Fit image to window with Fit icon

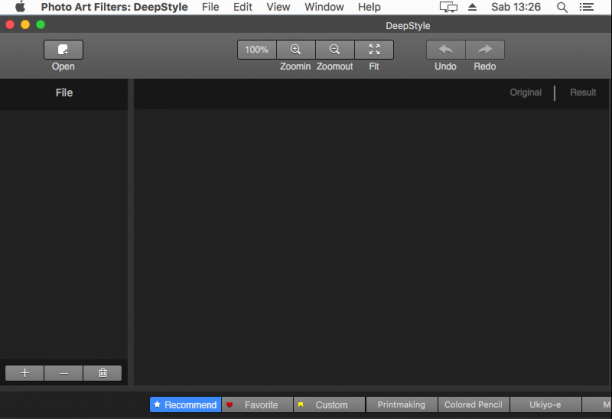(374, 50)
